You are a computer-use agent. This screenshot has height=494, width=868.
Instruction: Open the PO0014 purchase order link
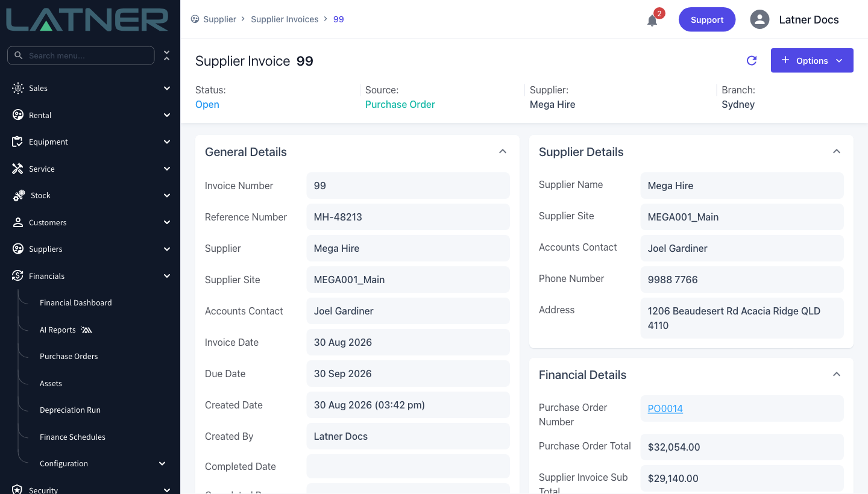pyautogui.click(x=665, y=408)
